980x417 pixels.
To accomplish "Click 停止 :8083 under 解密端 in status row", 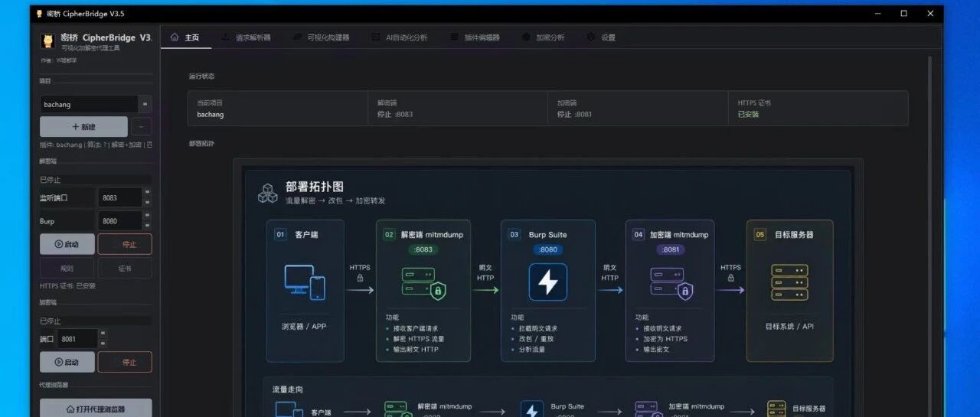I will pyautogui.click(x=395, y=115).
